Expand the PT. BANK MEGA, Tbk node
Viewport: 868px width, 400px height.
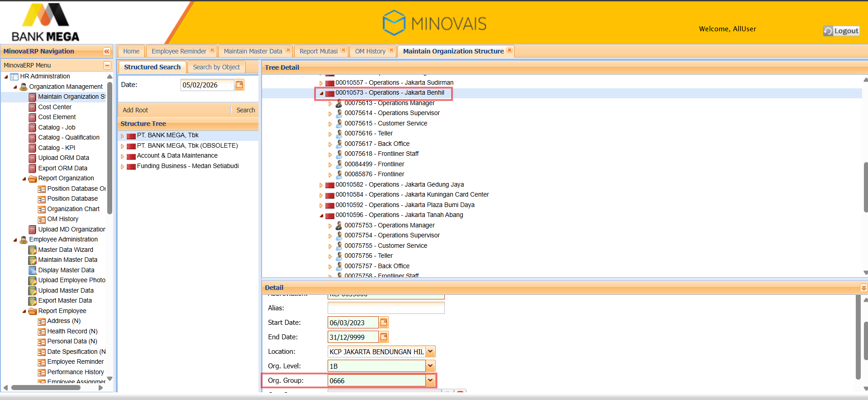[122, 136]
